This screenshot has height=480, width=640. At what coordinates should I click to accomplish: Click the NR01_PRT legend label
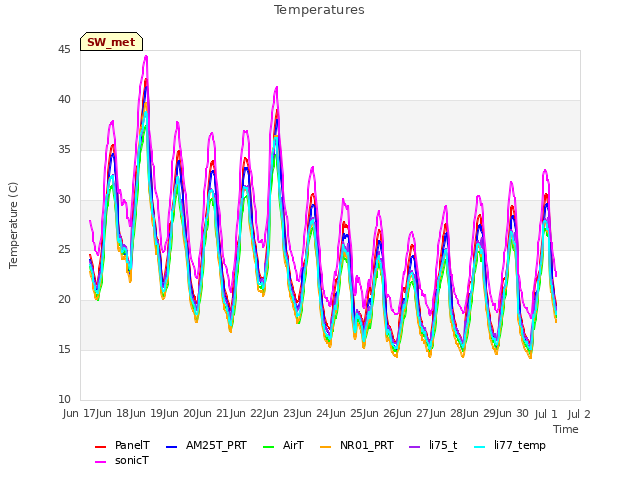click(367, 445)
